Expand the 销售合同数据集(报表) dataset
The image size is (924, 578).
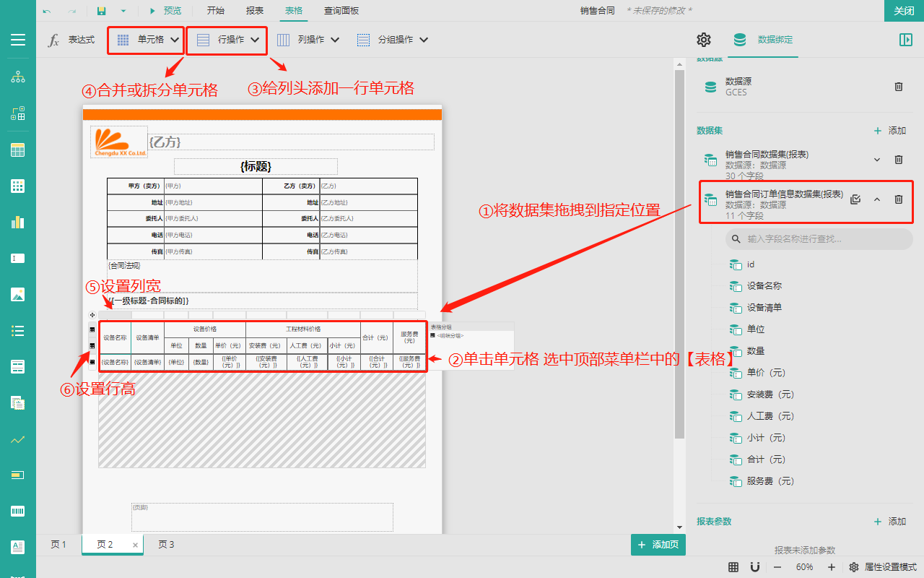tap(877, 160)
